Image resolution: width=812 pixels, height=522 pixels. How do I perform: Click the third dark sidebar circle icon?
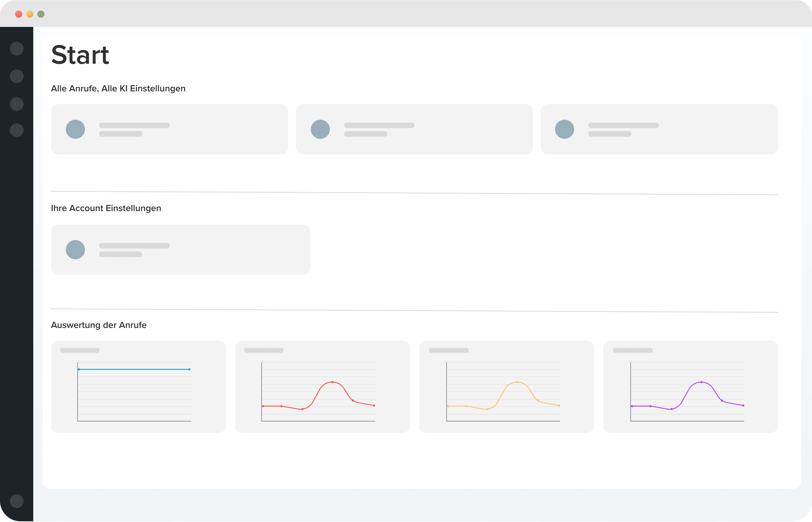point(17,104)
